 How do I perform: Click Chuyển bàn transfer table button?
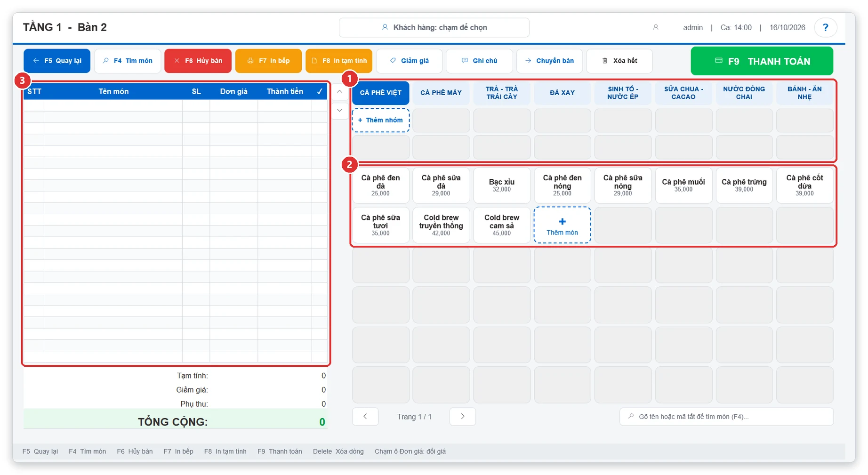point(549,61)
